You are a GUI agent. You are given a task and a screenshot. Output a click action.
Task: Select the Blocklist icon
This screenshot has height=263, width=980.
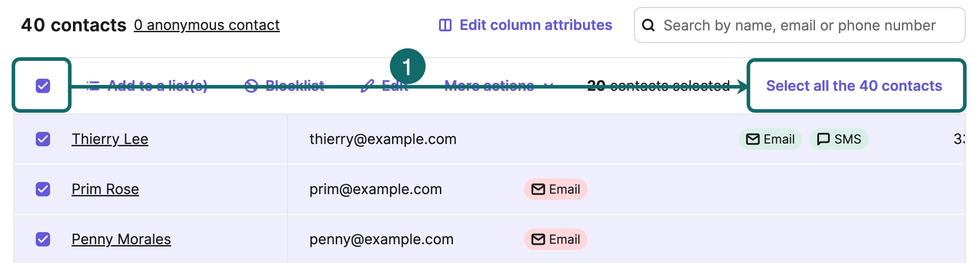click(x=252, y=86)
